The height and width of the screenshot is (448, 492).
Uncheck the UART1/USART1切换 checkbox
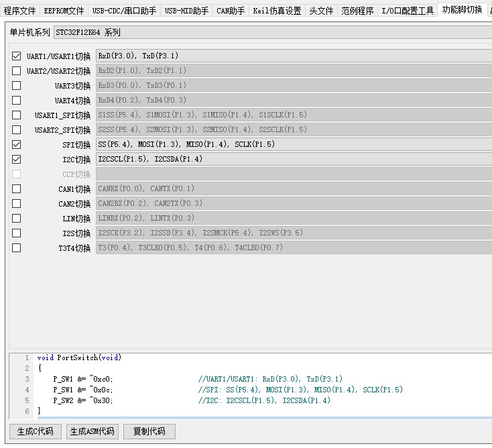point(16,56)
